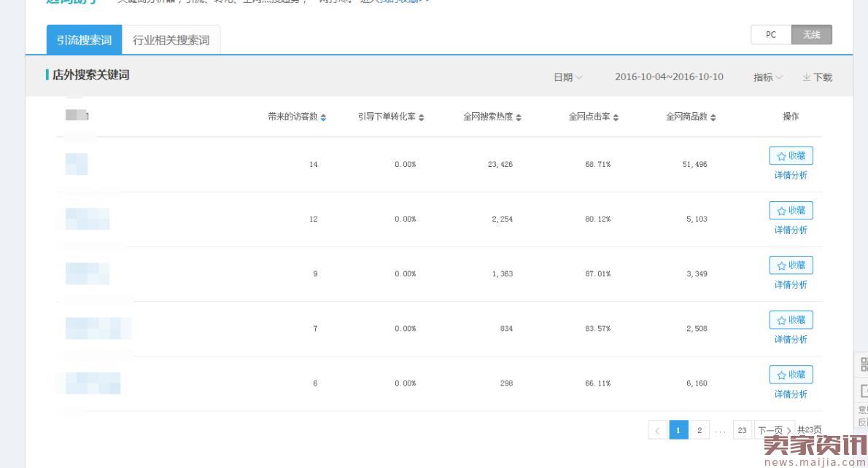
Task: Jump to page 23
Action: tap(742, 431)
